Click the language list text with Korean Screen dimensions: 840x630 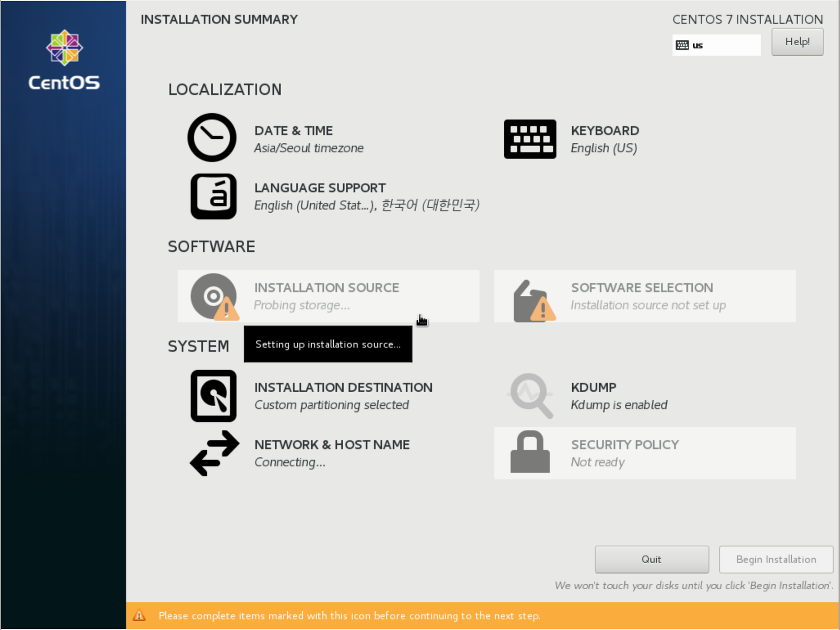(367, 205)
